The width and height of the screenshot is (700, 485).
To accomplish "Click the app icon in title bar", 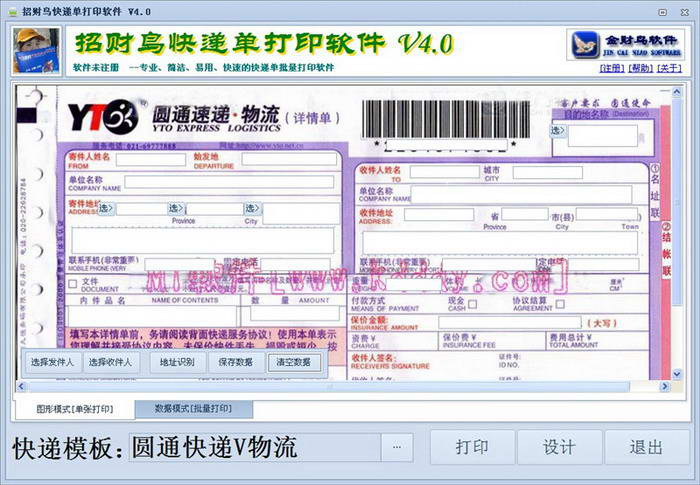I will coord(12,12).
